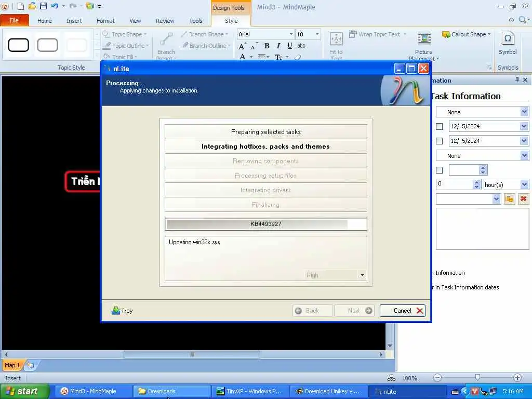
Task: Save the map with the floppy disk icon
Action: tap(43, 6)
